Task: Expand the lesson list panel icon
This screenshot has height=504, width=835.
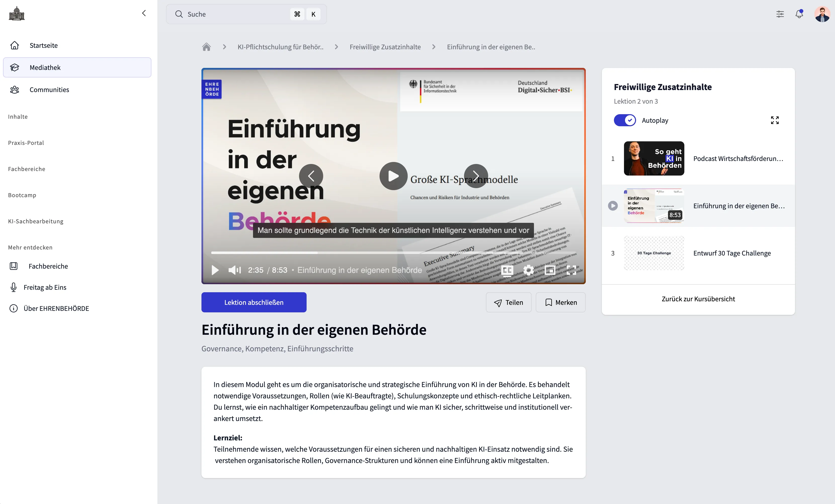Action: (775, 120)
